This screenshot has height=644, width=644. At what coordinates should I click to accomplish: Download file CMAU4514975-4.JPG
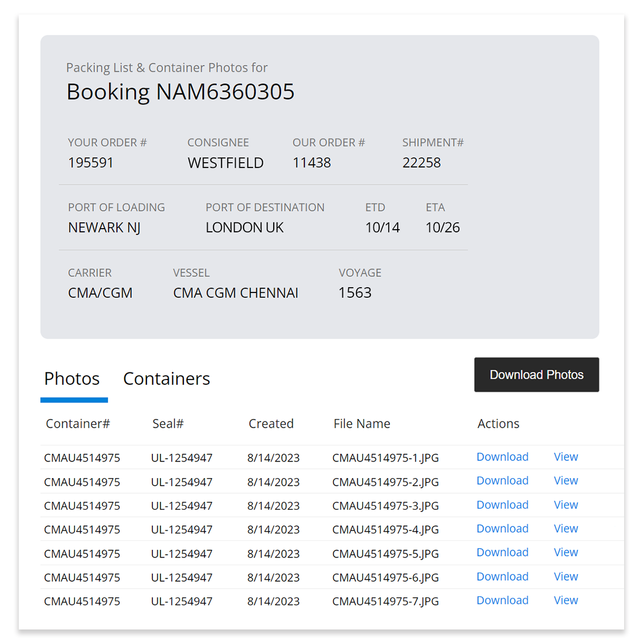(502, 528)
